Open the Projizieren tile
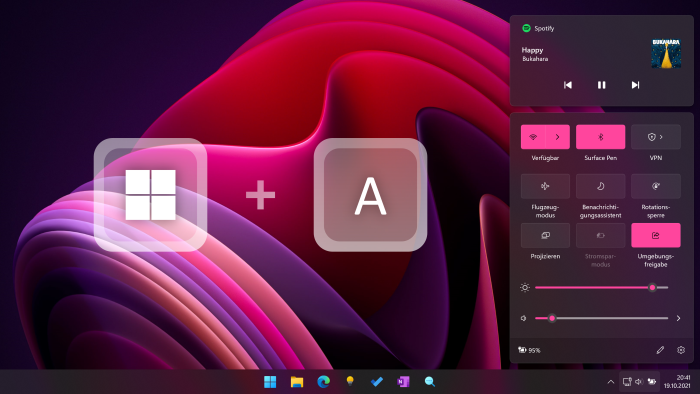The width and height of the screenshot is (700, 394). 545,235
